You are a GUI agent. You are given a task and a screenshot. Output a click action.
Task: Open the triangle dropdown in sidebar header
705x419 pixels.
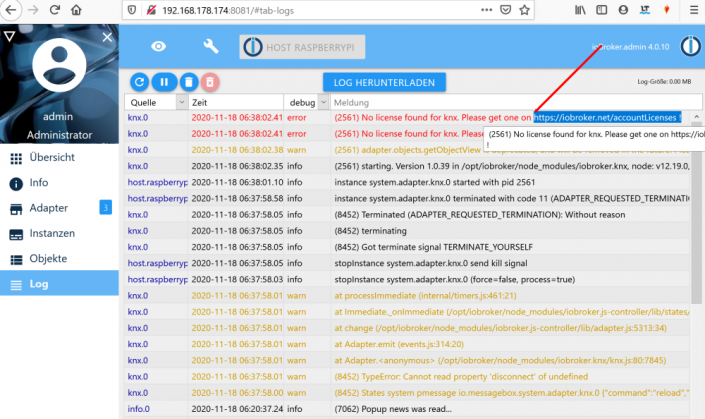[9, 36]
